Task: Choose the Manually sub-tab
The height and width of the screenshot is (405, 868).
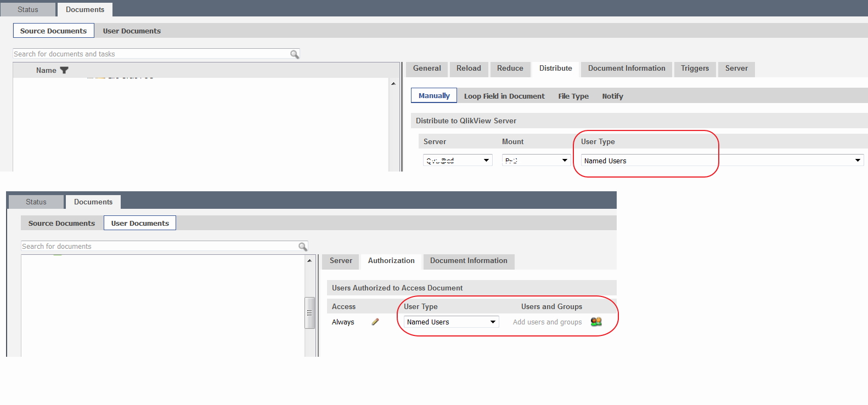Action: point(434,96)
